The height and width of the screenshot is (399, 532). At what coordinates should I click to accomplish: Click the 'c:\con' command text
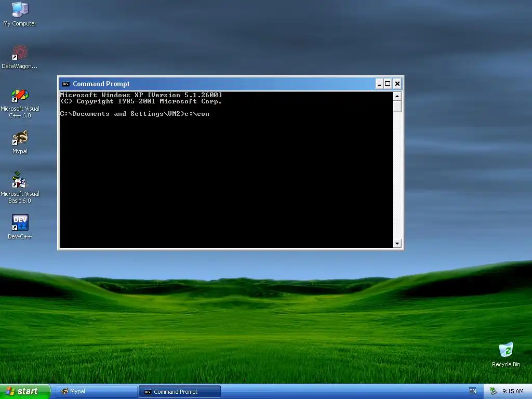(197, 114)
